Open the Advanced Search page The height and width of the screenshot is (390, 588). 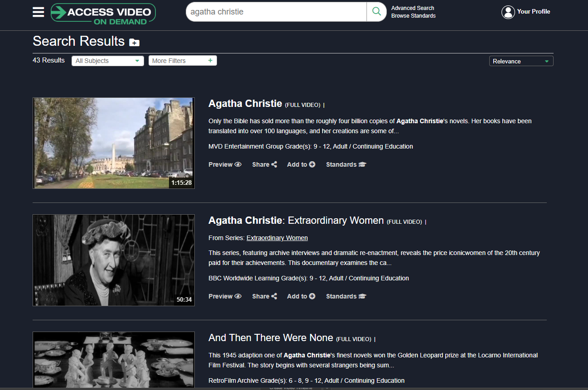point(412,8)
